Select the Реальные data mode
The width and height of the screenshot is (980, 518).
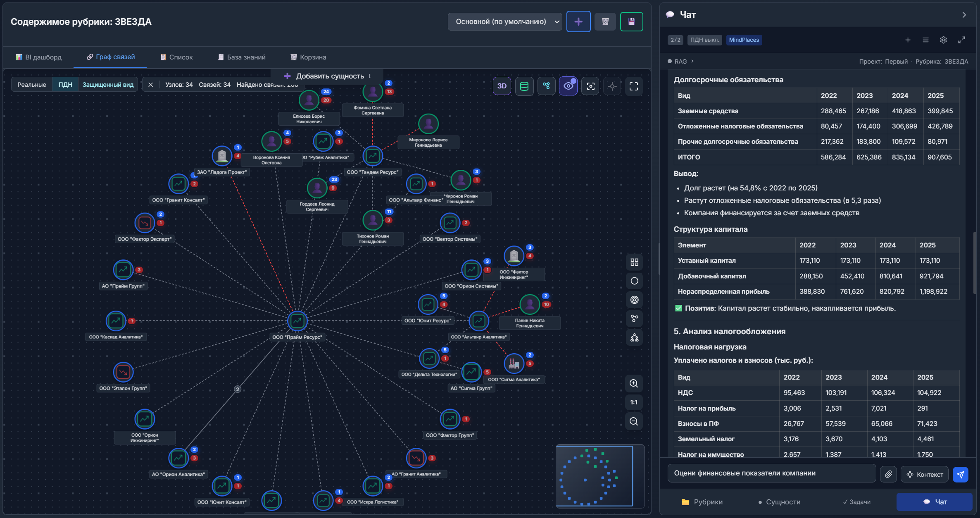[x=32, y=85]
